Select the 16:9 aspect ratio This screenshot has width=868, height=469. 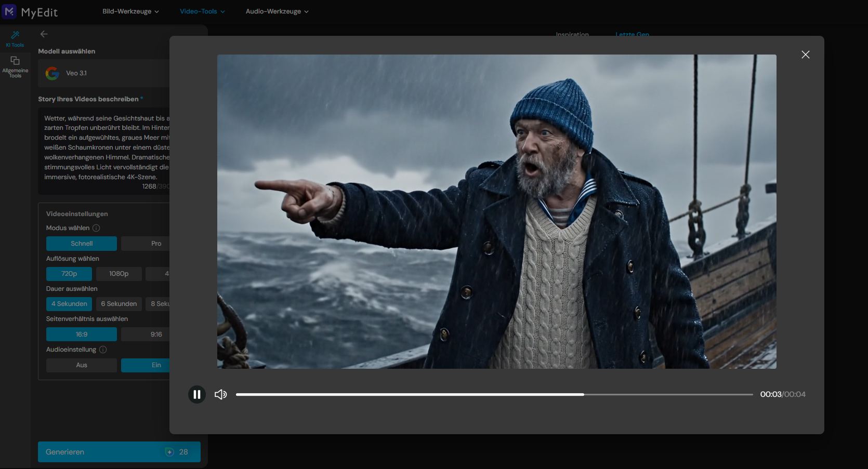point(82,334)
